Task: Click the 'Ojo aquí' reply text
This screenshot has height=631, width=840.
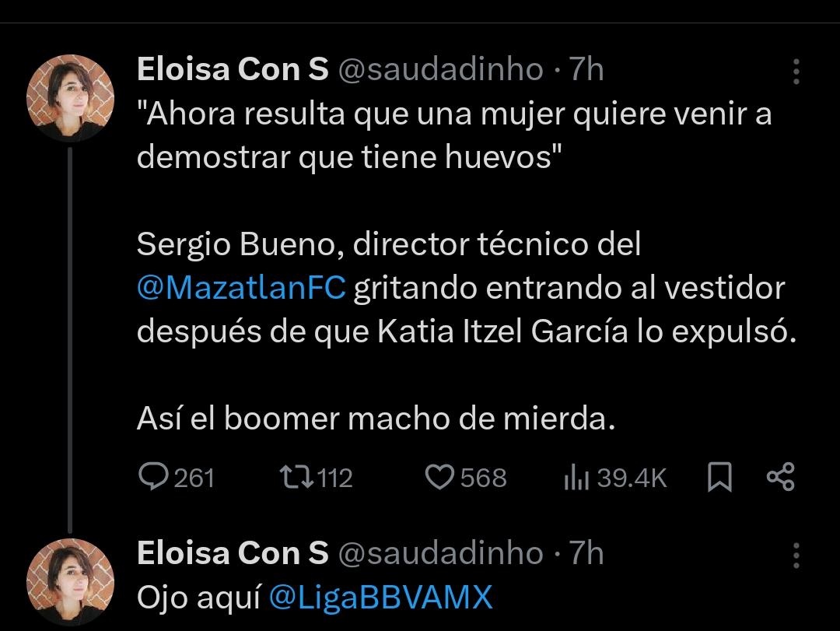Action: (199, 598)
